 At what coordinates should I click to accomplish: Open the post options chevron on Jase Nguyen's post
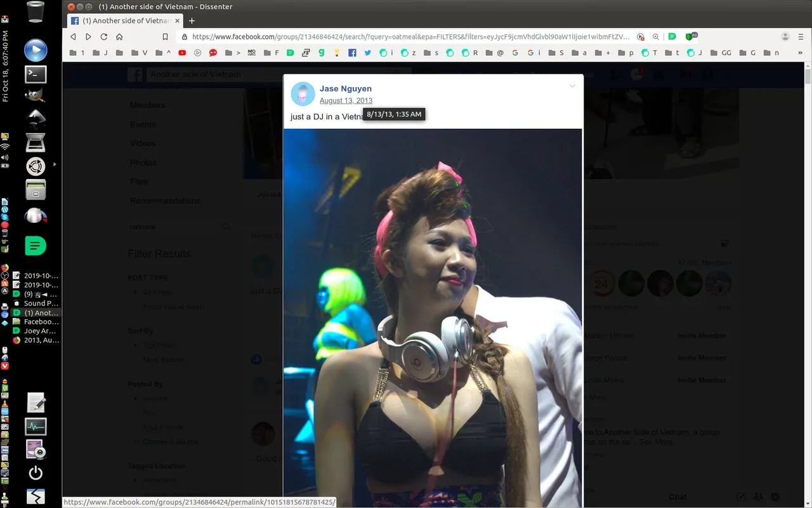572,86
